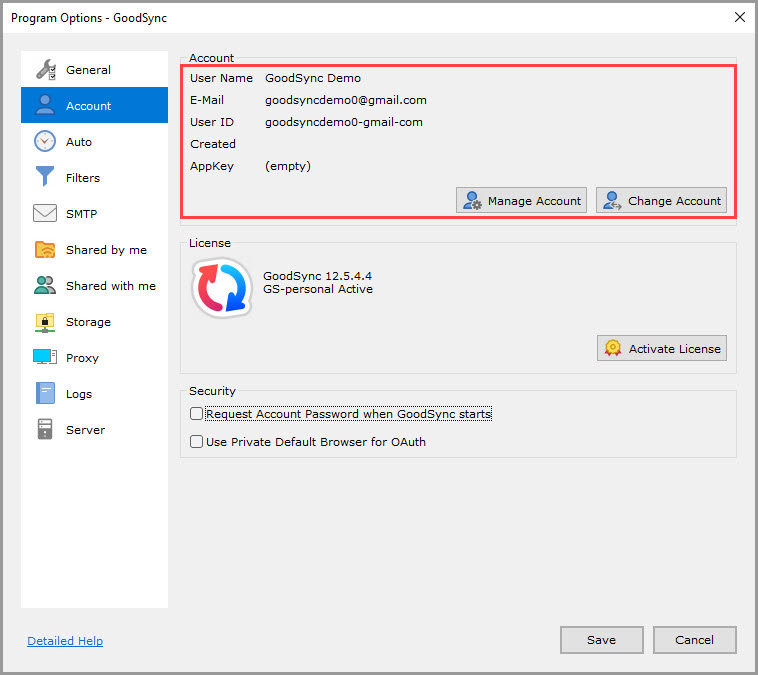
Task: Open the Detailed Help link
Action: pyautogui.click(x=65, y=641)
